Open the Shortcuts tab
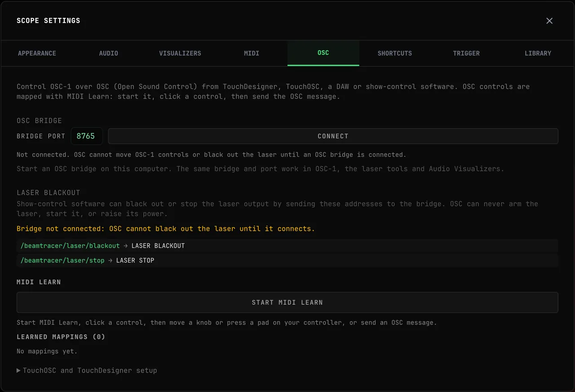 pyautogui.click(x=394, y=53)
